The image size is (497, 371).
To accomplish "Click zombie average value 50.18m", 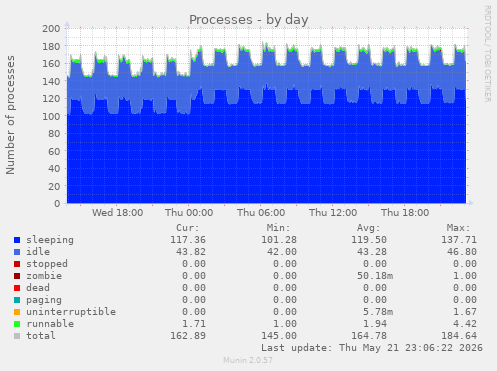I will 375,276.
